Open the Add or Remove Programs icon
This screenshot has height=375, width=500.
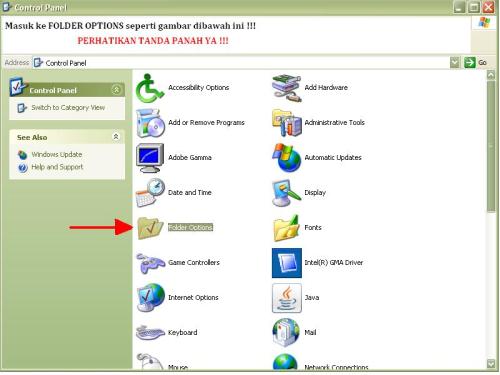150,123
